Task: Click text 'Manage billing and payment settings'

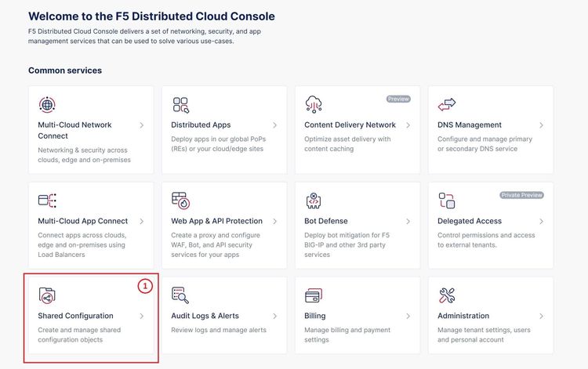Action: (347, 335)
